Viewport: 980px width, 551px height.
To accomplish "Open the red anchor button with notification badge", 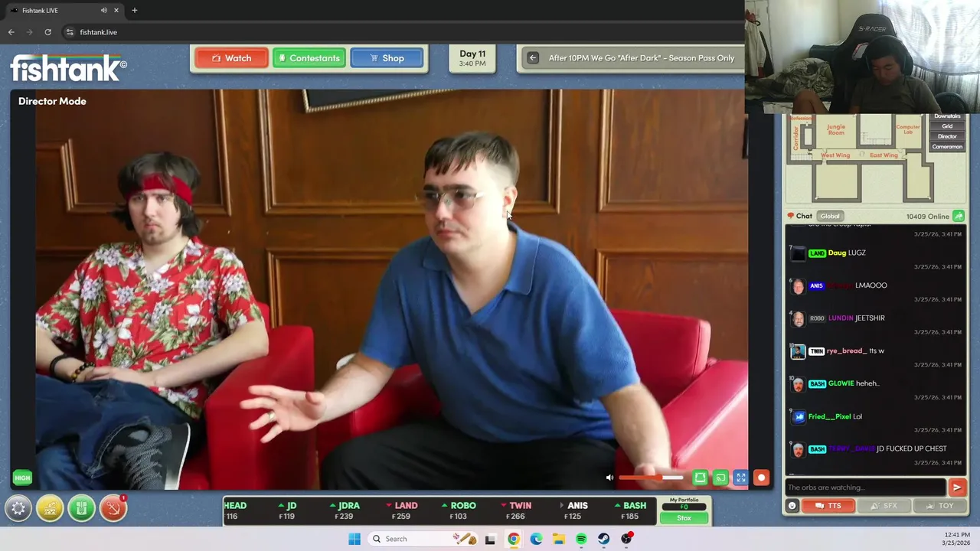I will pyautogui.click(x=113, y=508).
